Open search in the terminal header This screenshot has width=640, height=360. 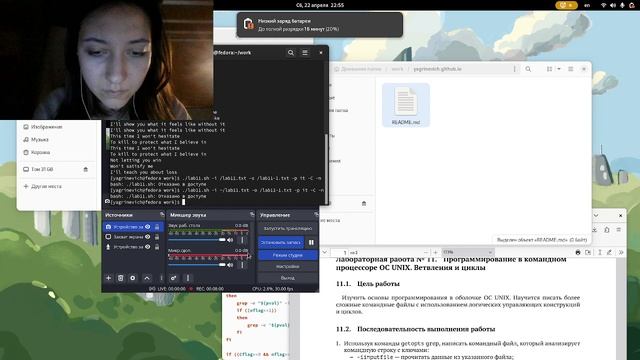tap(291, 53)
